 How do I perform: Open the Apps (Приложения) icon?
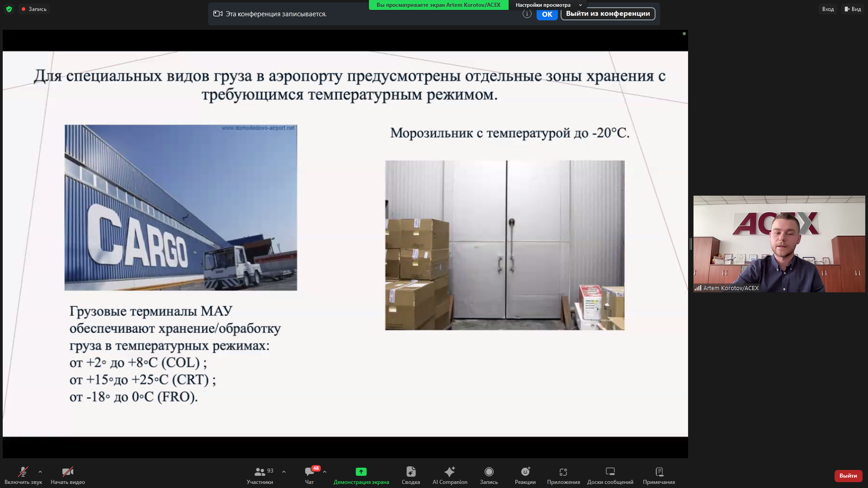(x=563, y=472)
